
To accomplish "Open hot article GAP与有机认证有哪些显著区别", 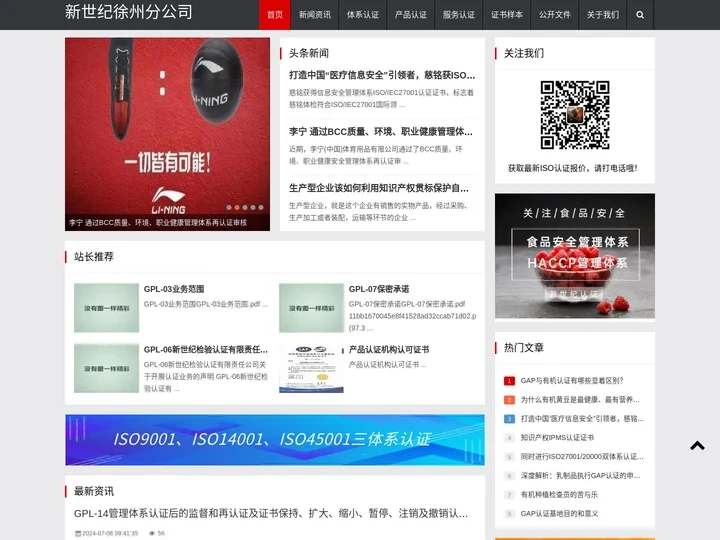I will [x=572, y=380].
